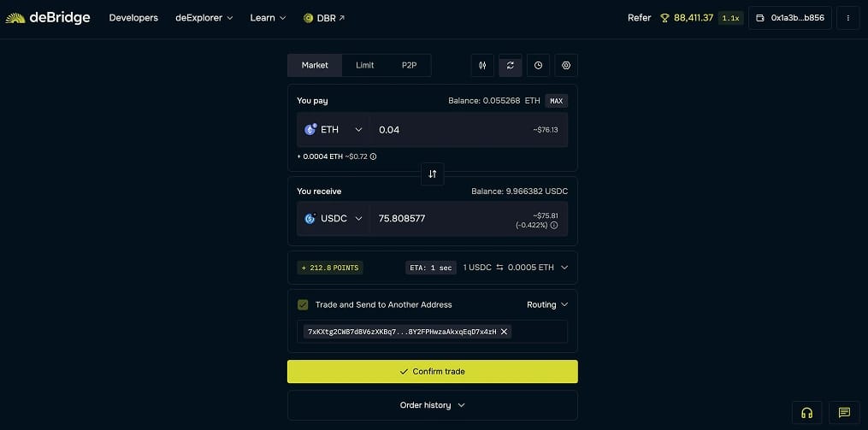Open the chat message icon
The image size is (868, 430).
[844, 413]
